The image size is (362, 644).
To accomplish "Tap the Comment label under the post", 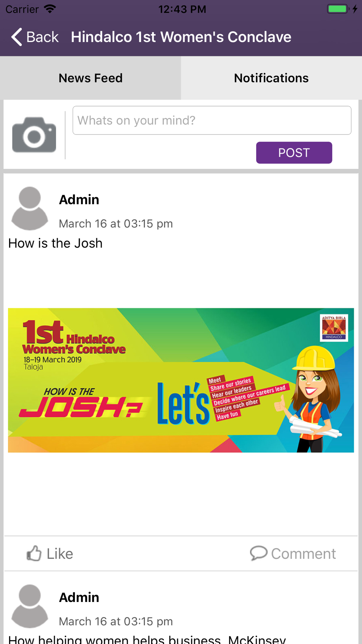I will click(x=303, y=554).
